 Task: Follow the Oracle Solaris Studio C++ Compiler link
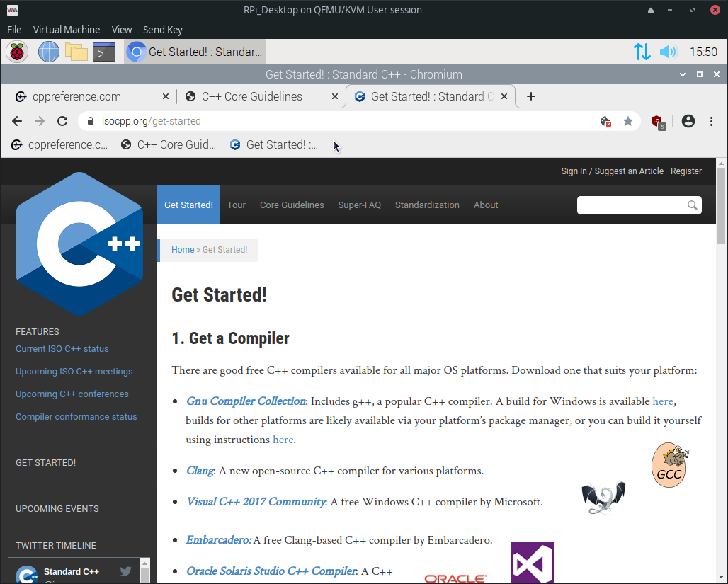pos(271,571)
